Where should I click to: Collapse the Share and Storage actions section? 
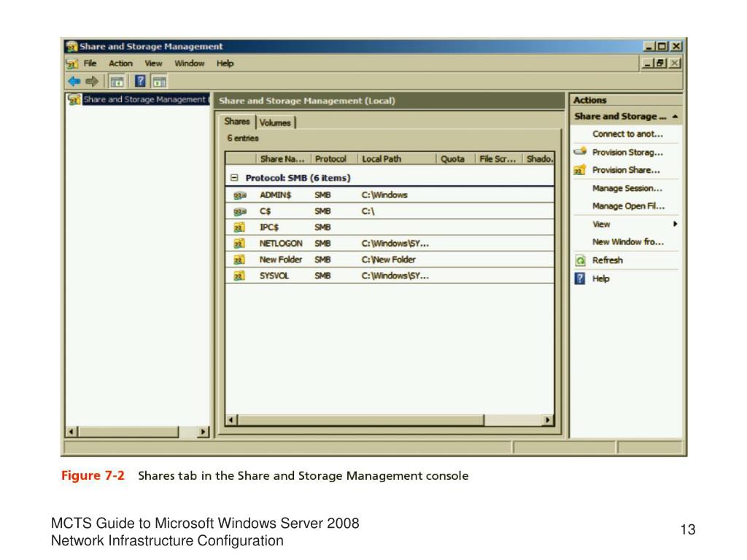click(675, 117)
